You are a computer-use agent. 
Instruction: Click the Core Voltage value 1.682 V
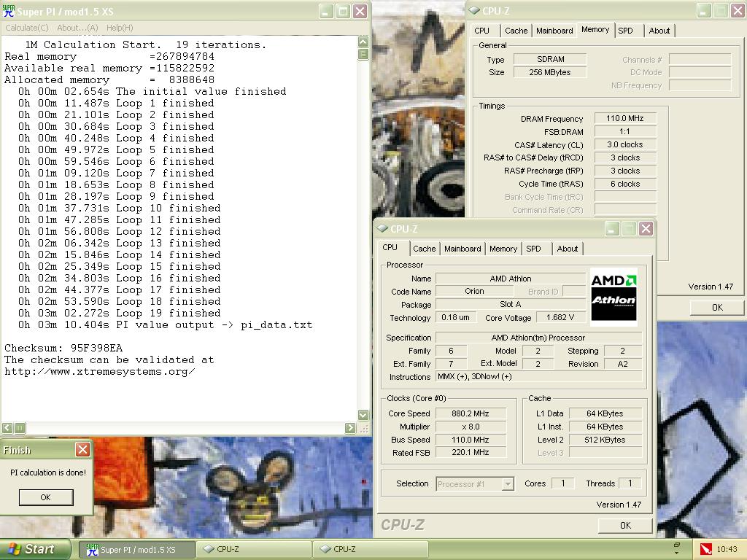coord(560,317)
